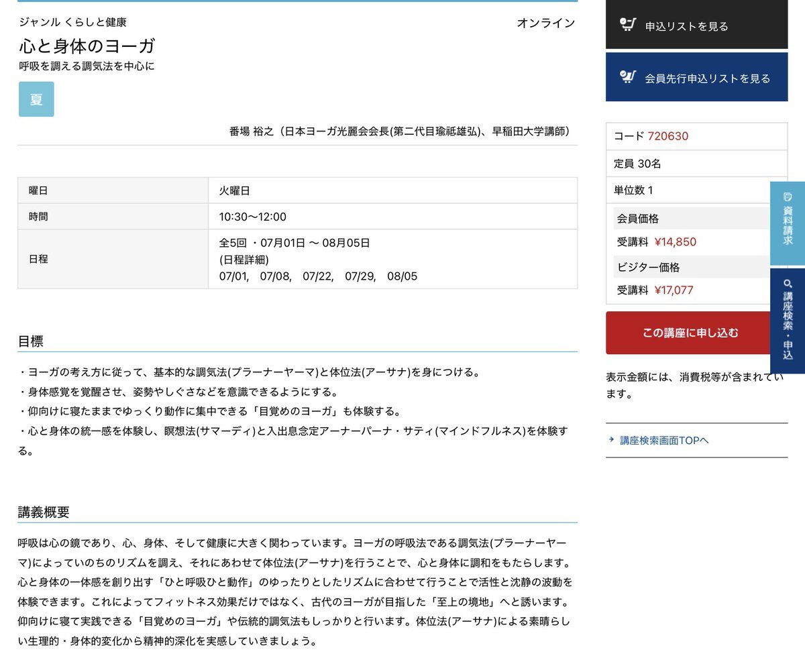Click 定員 30名 row
Viewport: 805px width, 672px height.
click(696, 164)
